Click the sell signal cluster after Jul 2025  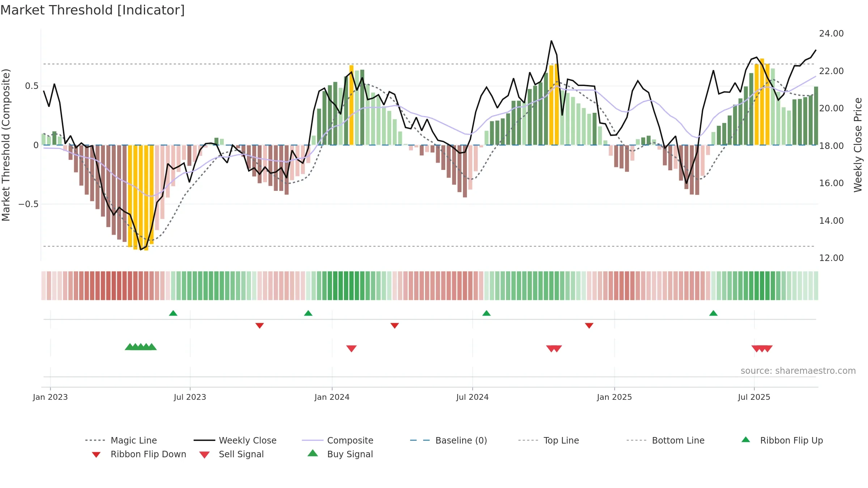click(x=762, y=348)
